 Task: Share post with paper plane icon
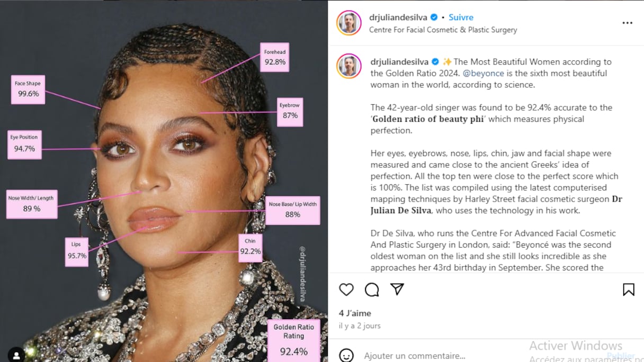point(397,289)
